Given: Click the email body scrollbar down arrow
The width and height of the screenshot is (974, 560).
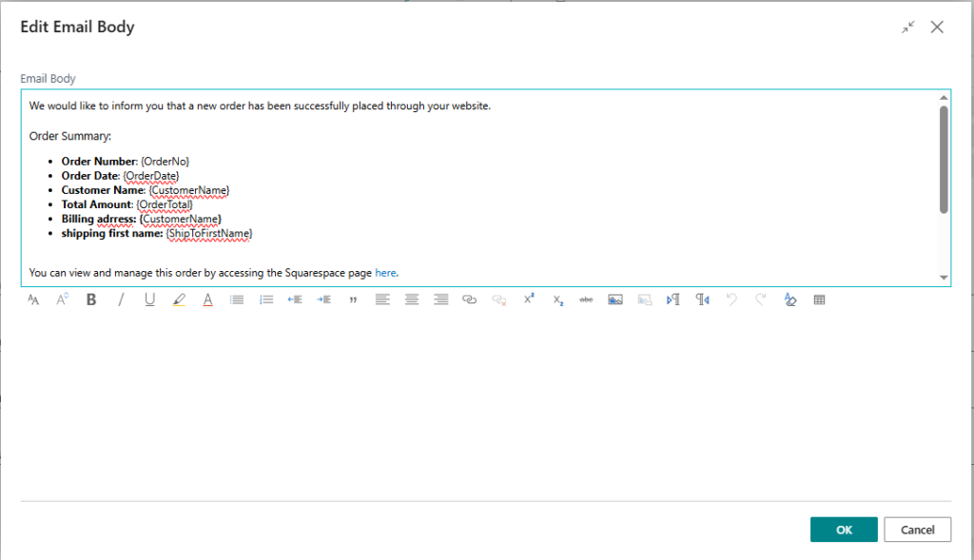Looking at the screenshot, I should [943, 278].
